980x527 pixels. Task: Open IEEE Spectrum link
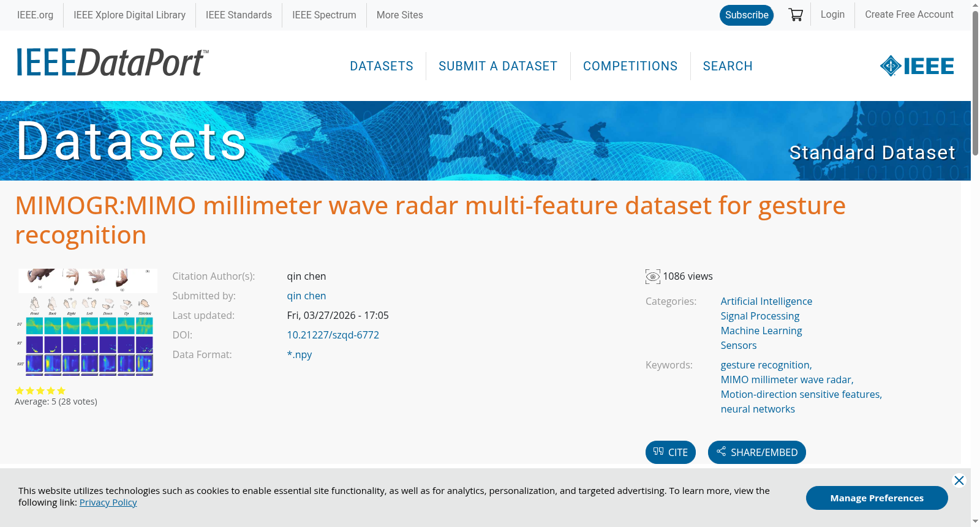(324, 15)
